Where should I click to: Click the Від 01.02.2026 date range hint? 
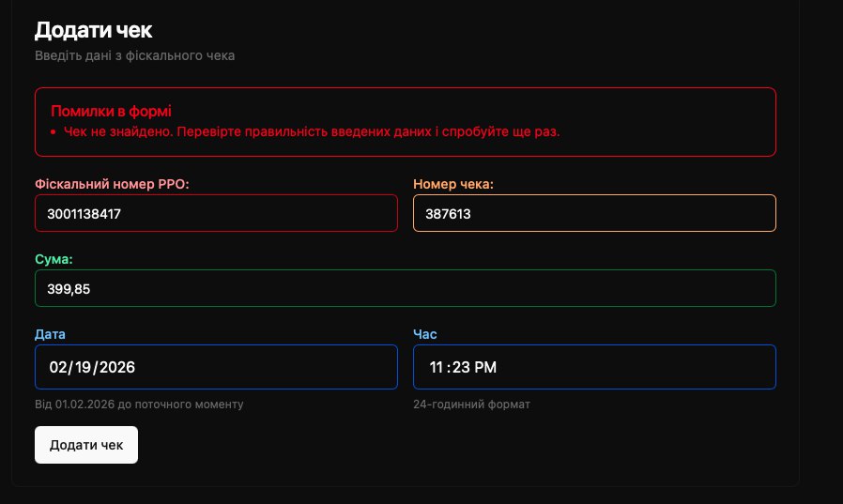139,405
